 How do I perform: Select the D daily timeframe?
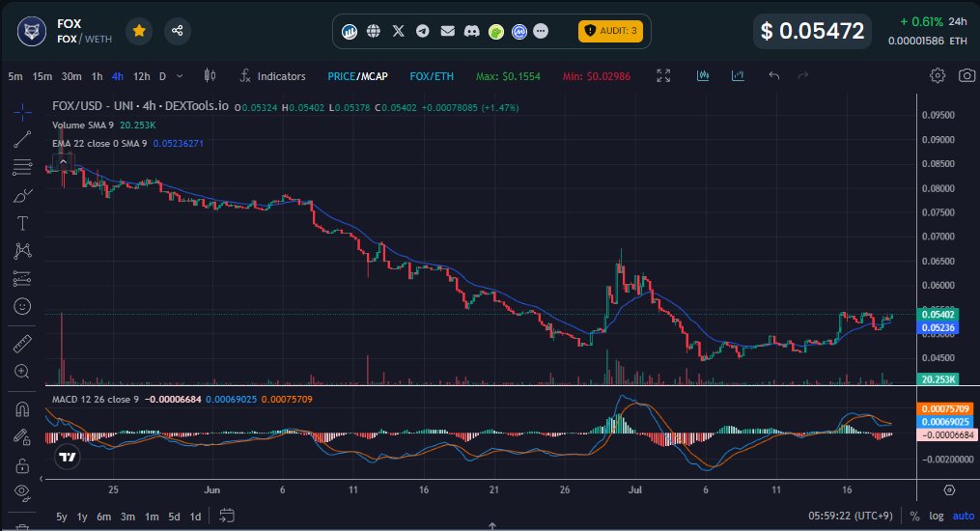[162, 76]
